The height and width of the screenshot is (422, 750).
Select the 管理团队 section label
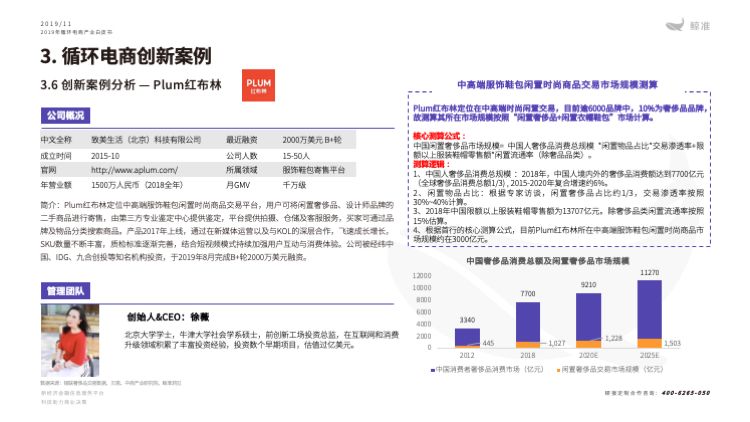[x=65, y=291]
